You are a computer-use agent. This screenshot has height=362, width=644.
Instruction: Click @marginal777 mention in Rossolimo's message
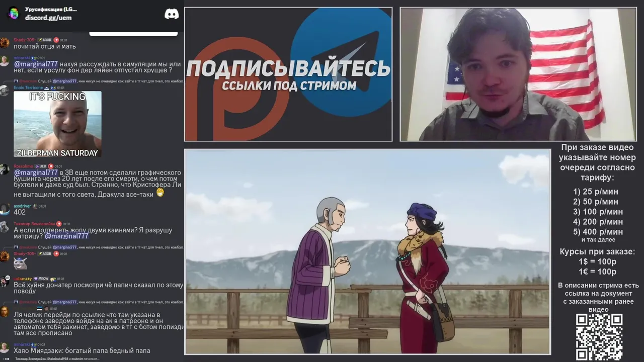point(36,172)
